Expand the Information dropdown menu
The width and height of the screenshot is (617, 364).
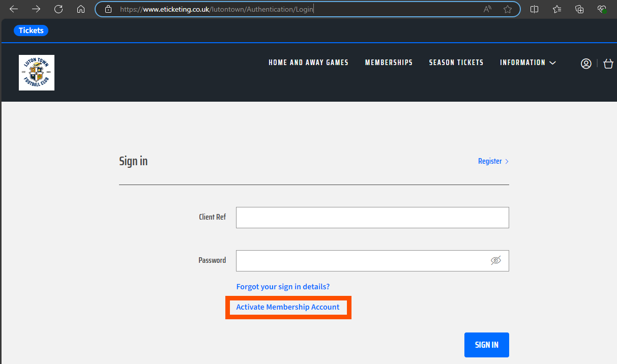coord(527,63)
